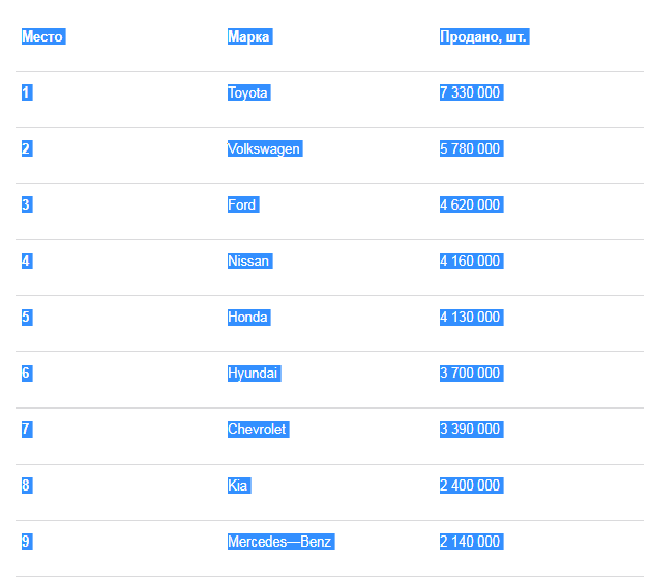Screen dimensions: 650x577
Task: Click the Mercedes—Benz brand cell
Action: (280, 541)
